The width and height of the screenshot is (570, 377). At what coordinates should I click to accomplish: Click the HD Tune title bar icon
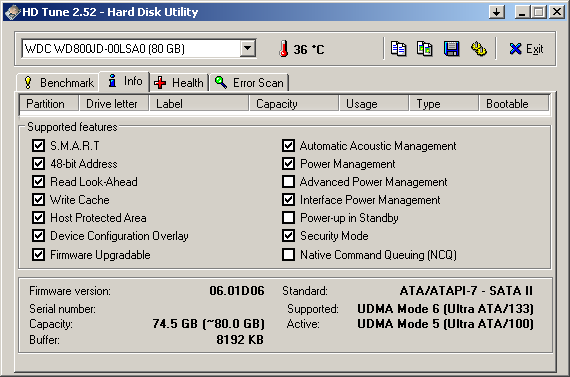tap(12, 12)
